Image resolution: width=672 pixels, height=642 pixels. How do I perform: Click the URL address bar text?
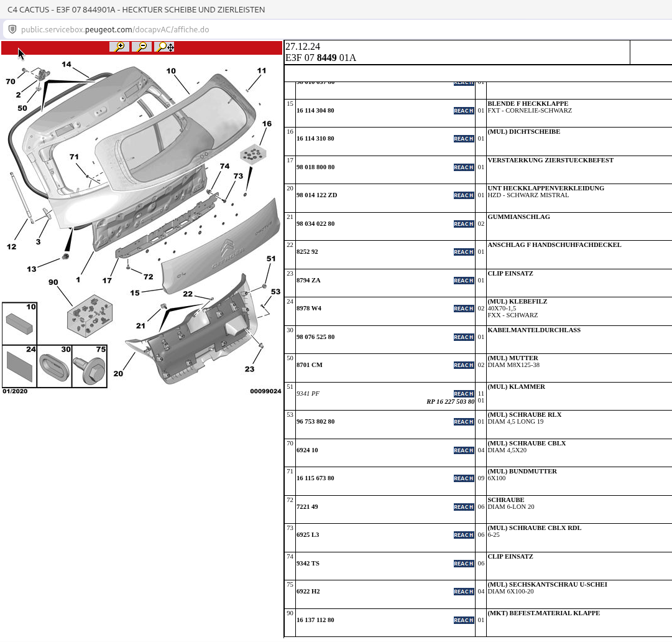[x=115, y=30]
